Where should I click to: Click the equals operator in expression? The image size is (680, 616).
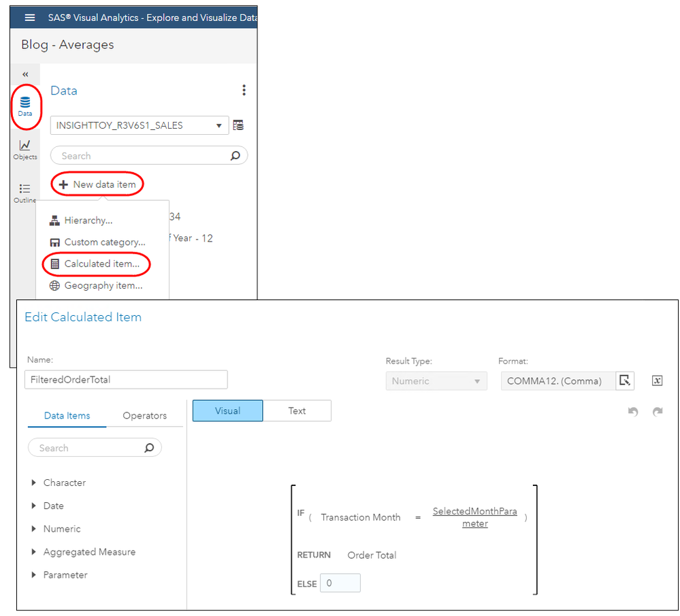(418, 517)
